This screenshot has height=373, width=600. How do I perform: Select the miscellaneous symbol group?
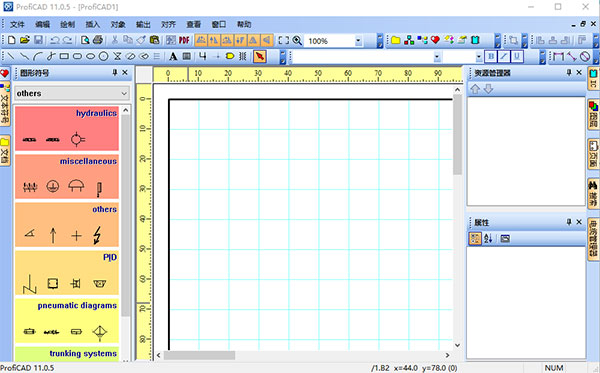click(x=67, y=176)
